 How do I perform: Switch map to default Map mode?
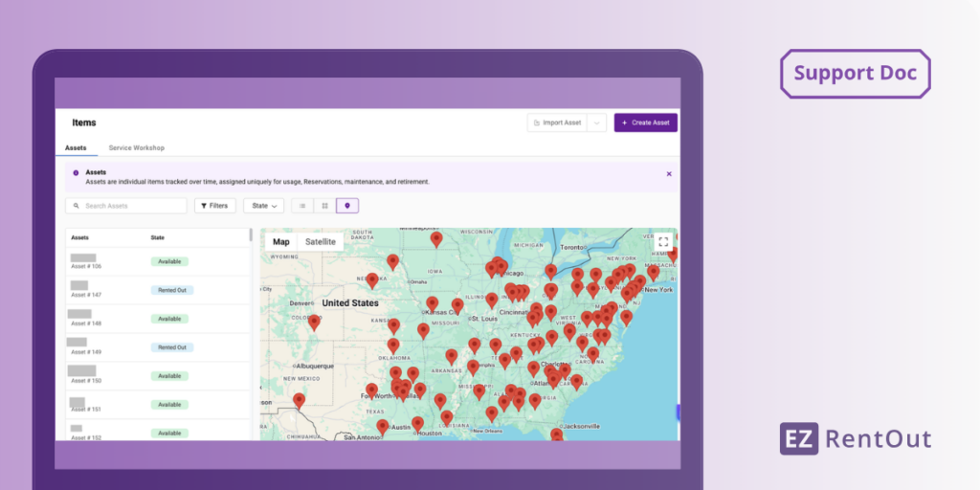[281, 242]
